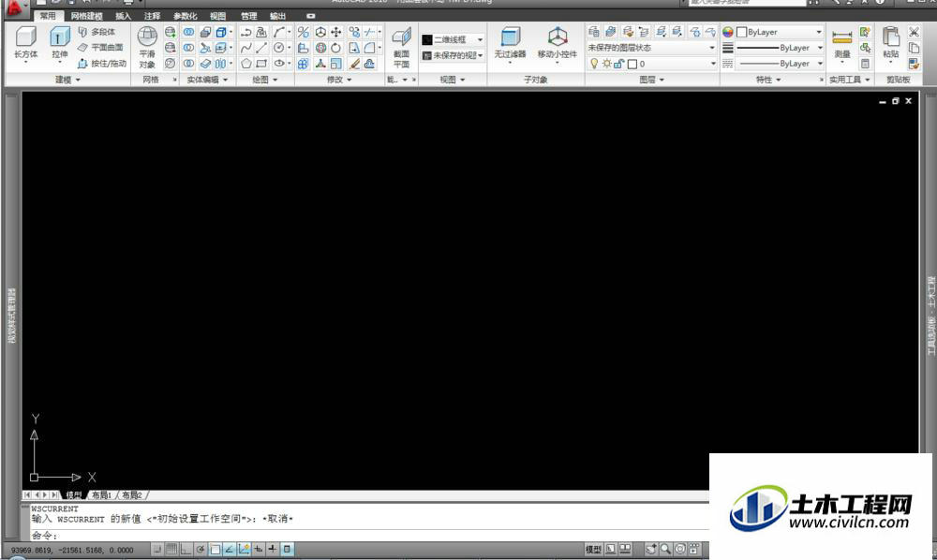Click the cut scissors icon

coord(914,32)
